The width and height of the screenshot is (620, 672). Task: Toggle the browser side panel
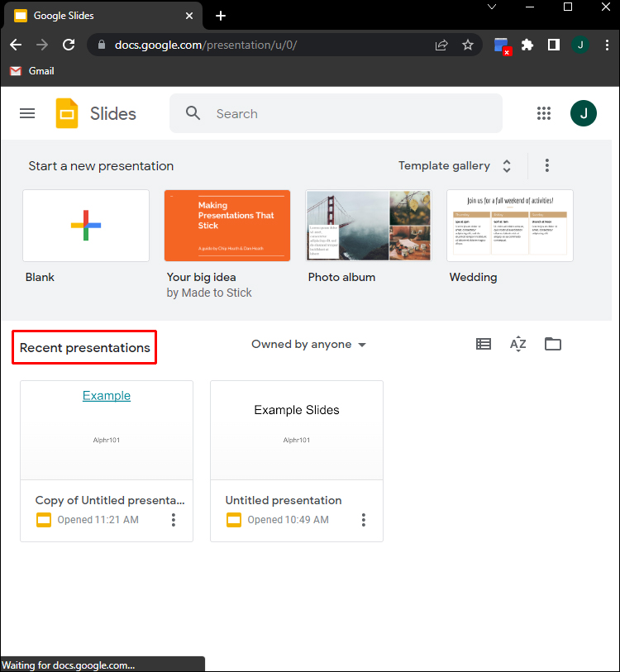pyautogui.click(x=554, y=45)
